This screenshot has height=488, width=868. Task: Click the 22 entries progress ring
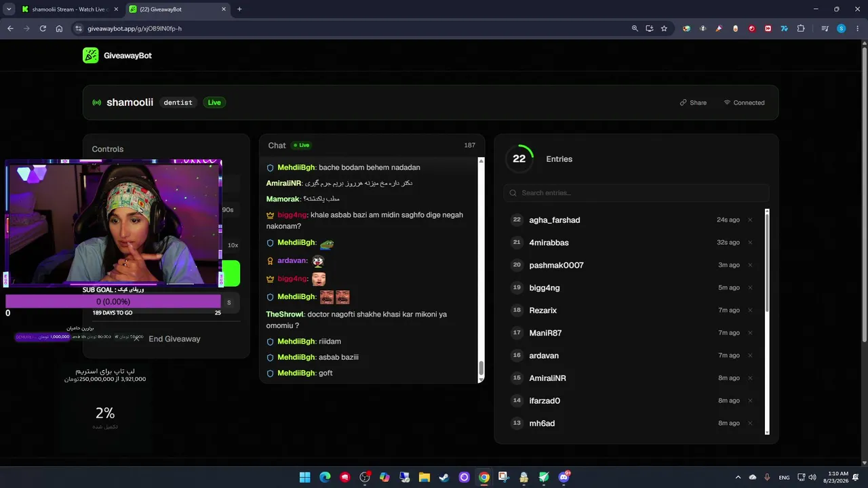point(519,159)
